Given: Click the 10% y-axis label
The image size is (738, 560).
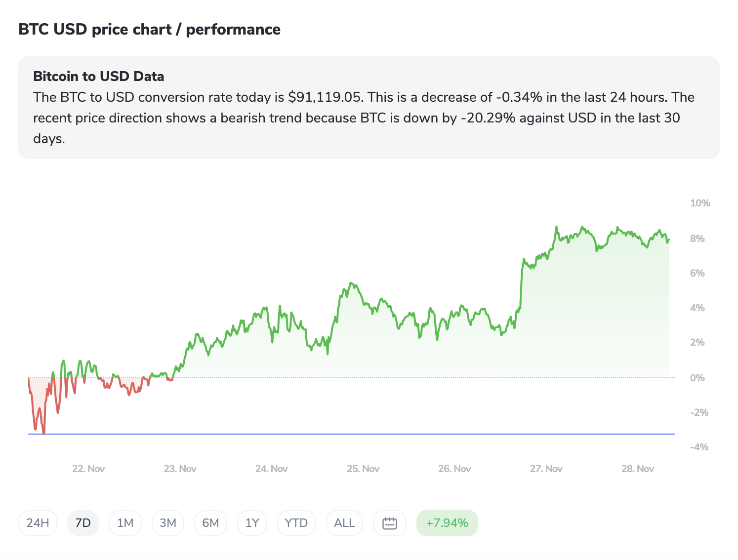Looking at the screenshot, I should pos(700,203).
